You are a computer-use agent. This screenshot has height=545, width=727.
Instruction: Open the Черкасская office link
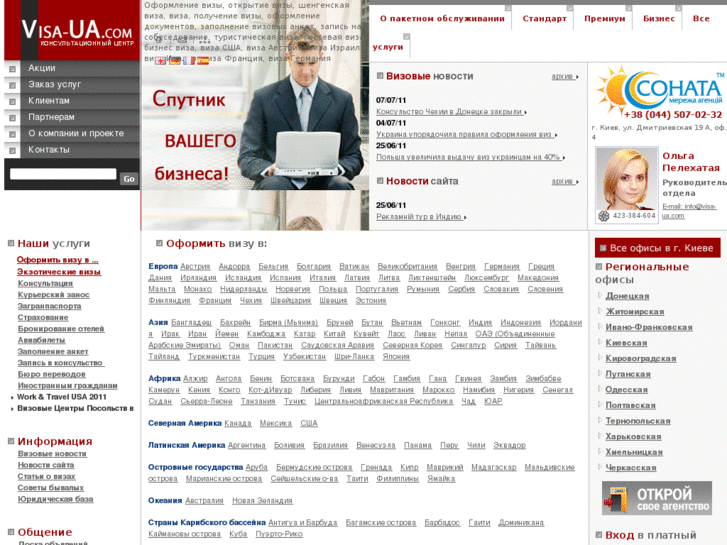click(x=631, y=468)
